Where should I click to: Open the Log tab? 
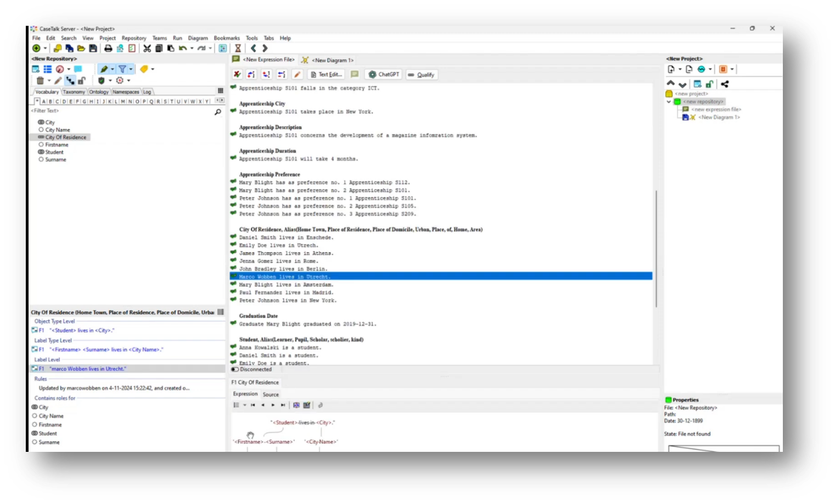point(147,92)
